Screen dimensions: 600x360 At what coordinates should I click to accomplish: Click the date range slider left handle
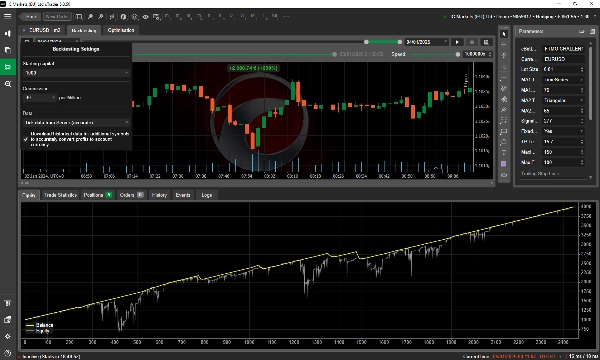coord(366,42)
